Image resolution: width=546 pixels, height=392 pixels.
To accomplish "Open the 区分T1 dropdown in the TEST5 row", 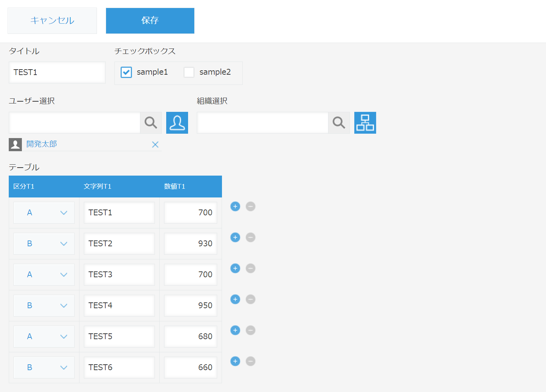I will (44, 337).
